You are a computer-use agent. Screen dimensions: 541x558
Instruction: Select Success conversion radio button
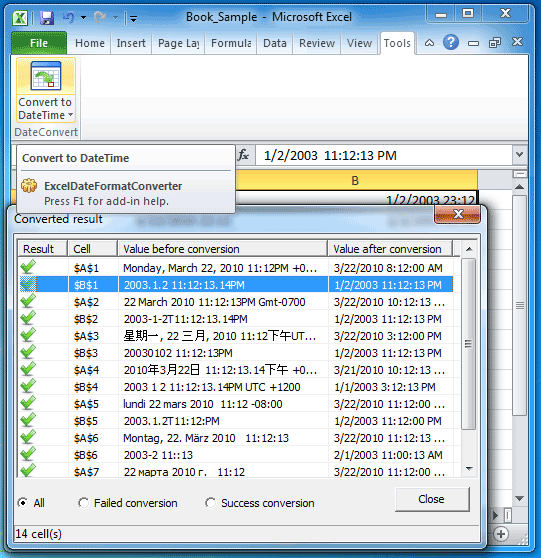210,503
